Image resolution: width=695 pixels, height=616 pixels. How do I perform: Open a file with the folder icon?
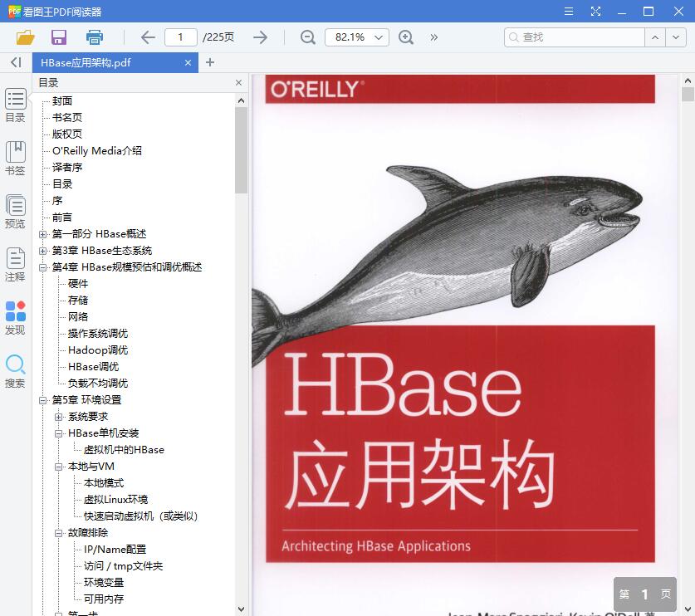coord(25,37)
